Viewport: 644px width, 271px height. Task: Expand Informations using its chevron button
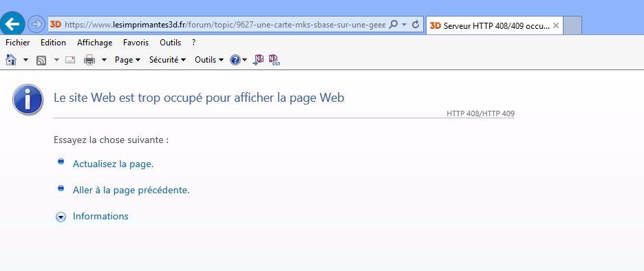pyautogui.click(x=61, y=217)
